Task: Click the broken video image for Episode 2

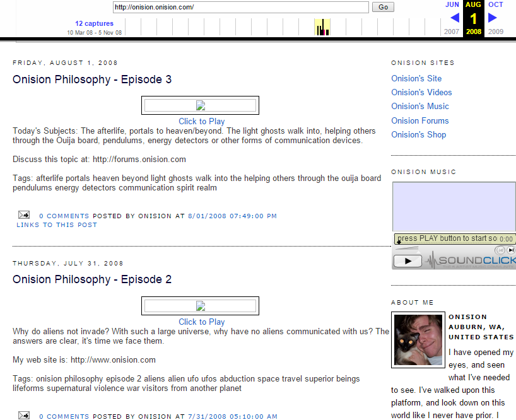Action: [201, 306]
